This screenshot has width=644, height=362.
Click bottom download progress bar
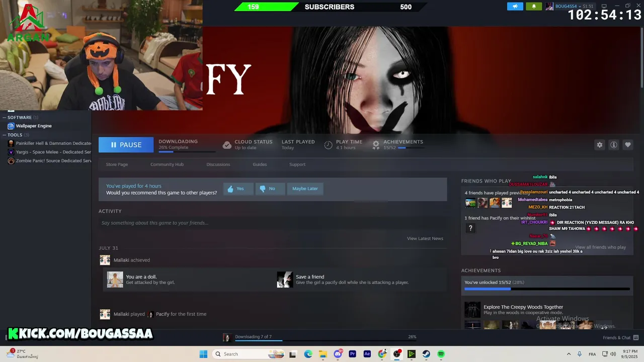[326, 341]
